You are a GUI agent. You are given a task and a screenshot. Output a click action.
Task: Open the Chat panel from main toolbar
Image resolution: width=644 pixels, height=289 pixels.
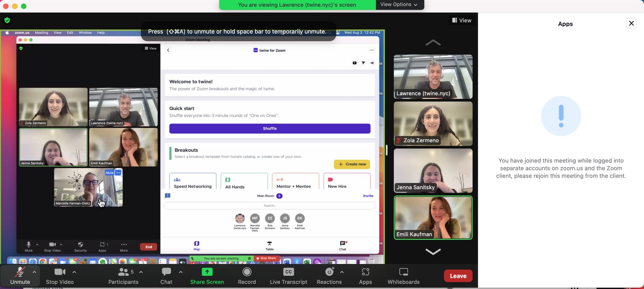tap(166, 276)
